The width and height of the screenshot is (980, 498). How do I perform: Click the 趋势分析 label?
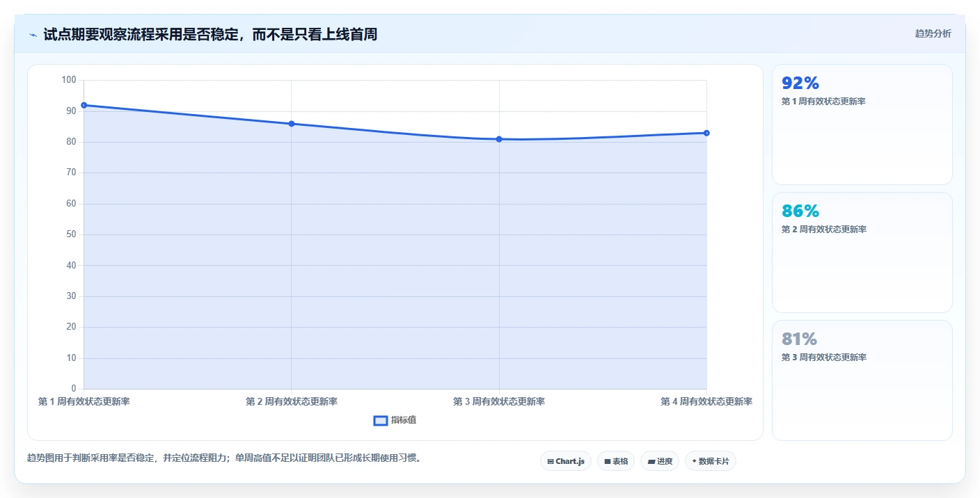click(933, 33)
